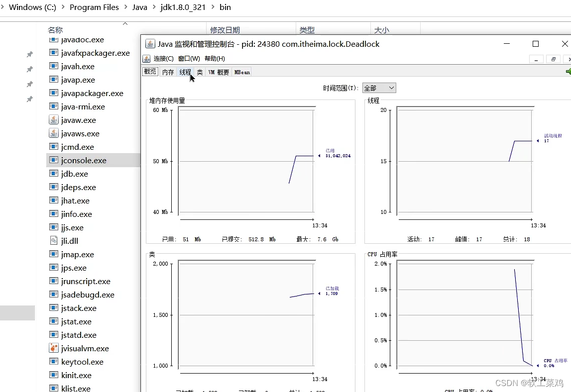Image resolution: width=571 pixels, height=392 pixels.
Task: Click the javap.exe file icon
Action: pos(54,80)
